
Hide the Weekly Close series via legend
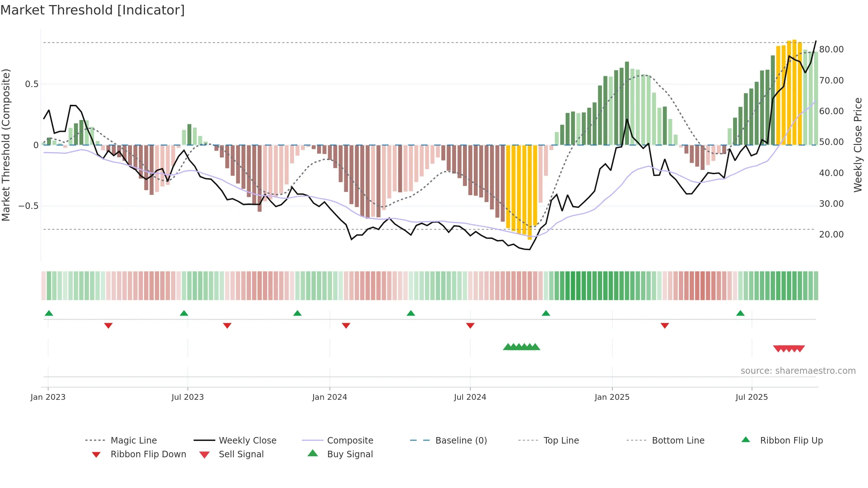pos(235,440)
